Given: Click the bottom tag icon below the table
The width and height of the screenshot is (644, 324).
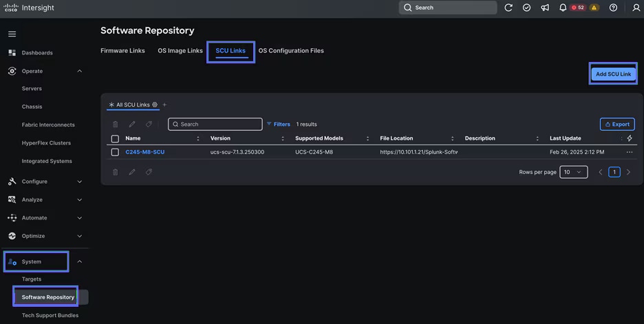Looking at the screenshot, I should coord(149,172).
